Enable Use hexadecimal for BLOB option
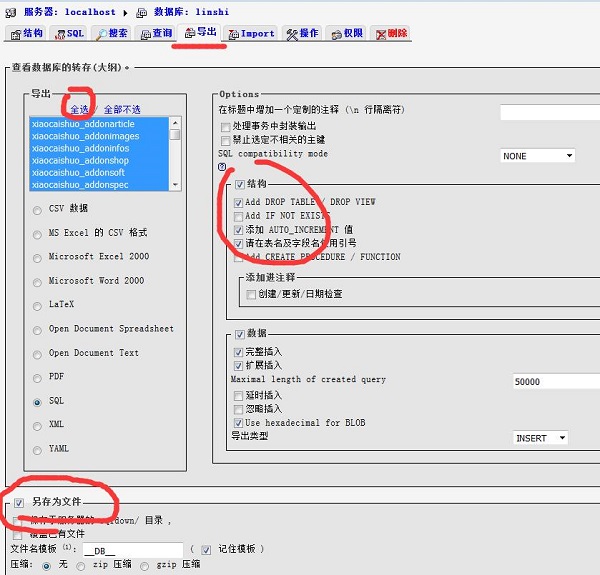 click(238, 423)
